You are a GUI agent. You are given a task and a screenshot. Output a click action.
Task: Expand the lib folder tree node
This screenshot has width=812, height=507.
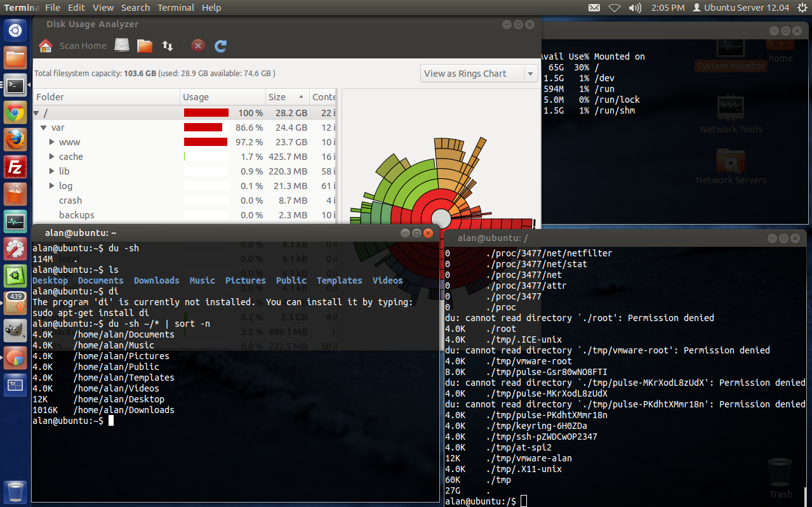(52, 171)
